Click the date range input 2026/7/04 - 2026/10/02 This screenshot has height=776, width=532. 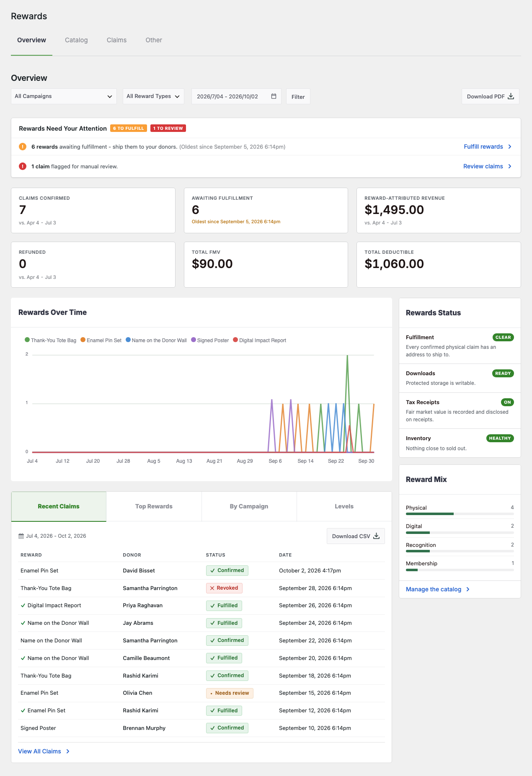(x=236, y=96)
